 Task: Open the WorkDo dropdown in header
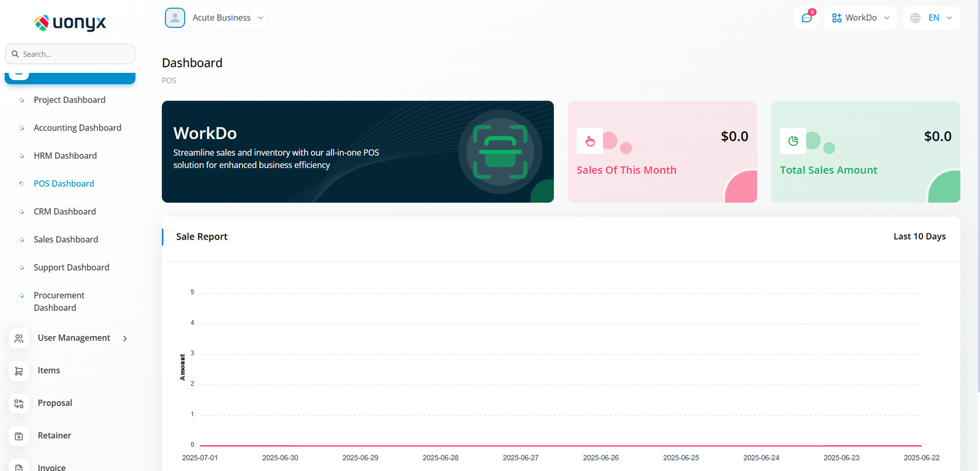point(860,18)
